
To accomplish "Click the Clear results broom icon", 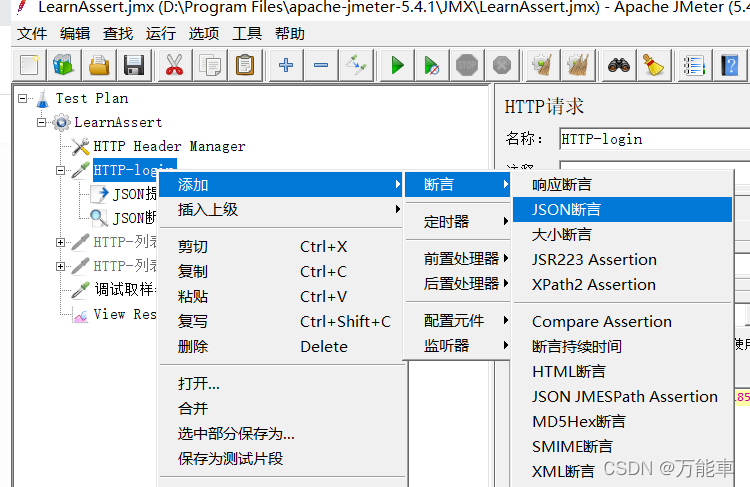I will (x=542, y=65).
